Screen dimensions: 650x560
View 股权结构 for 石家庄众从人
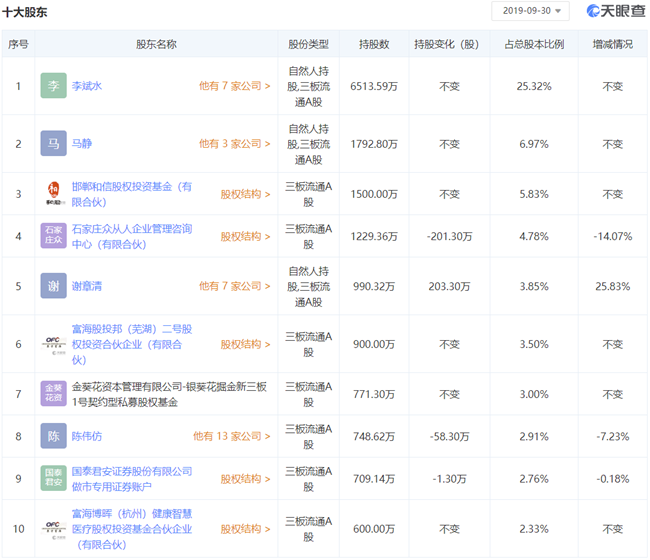(x=245, y=236)
